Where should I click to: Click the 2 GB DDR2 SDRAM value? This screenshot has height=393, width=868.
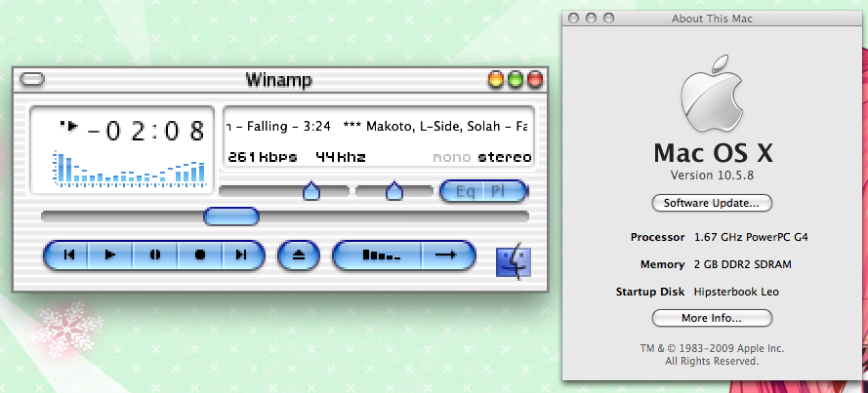(x=742, y=264)
